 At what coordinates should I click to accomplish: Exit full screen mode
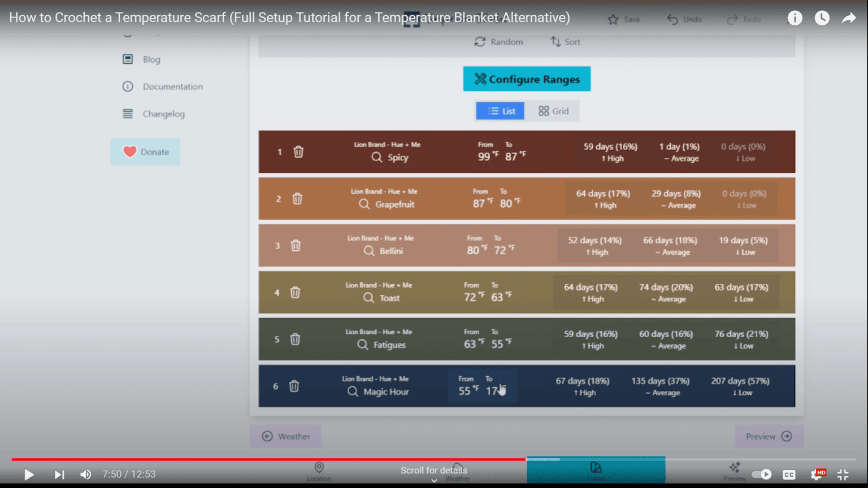[843, 474]
